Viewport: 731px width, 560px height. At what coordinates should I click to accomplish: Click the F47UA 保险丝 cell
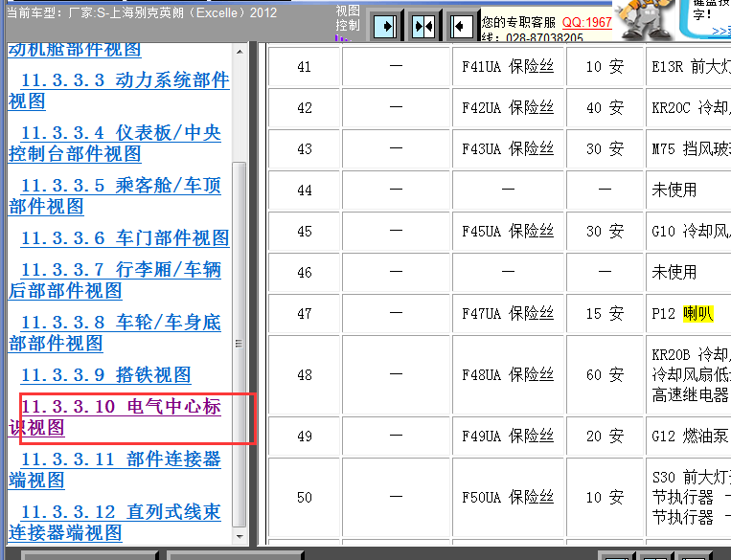pyautogui.click(x=508, y=314)
